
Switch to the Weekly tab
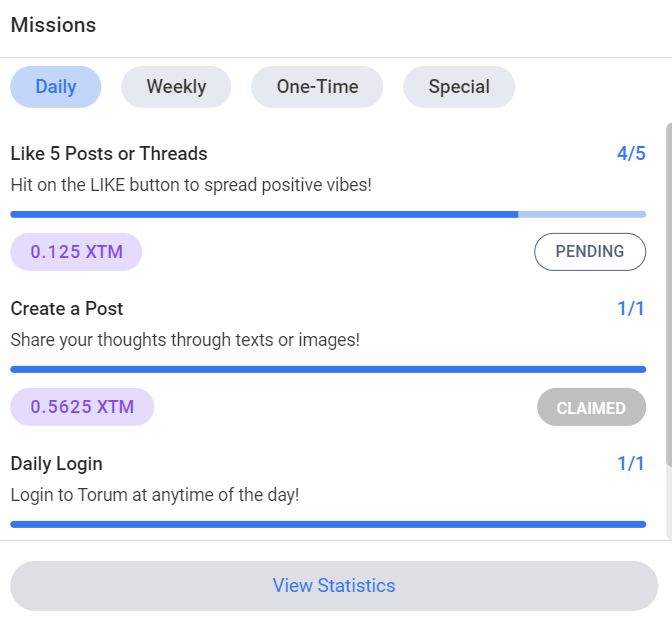[x=176, y=87]
